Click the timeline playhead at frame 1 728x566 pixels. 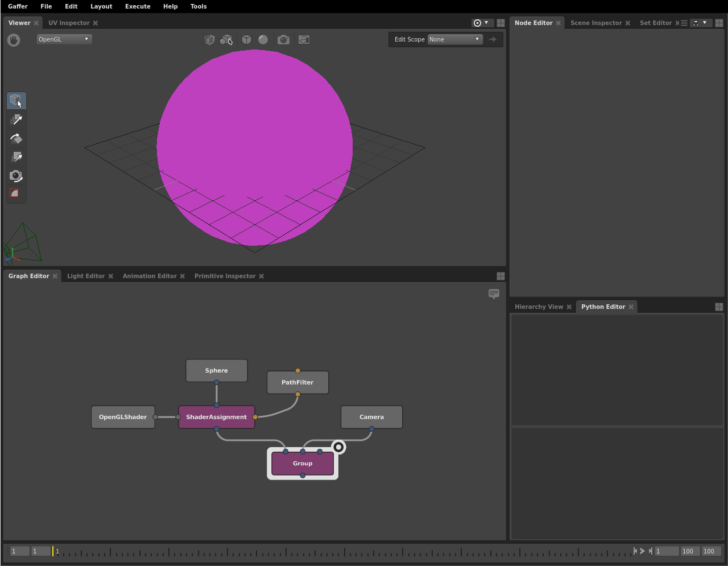[53, 551]
